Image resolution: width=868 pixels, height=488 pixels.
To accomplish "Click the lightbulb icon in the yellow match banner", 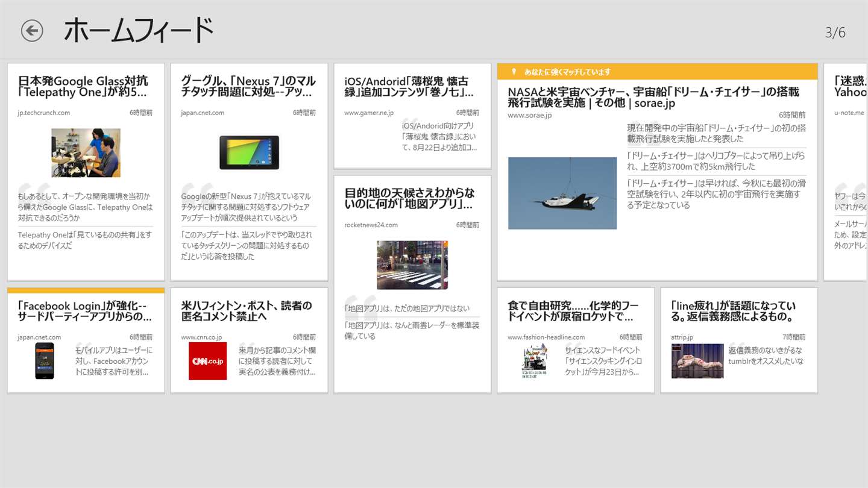I will 514,72.
